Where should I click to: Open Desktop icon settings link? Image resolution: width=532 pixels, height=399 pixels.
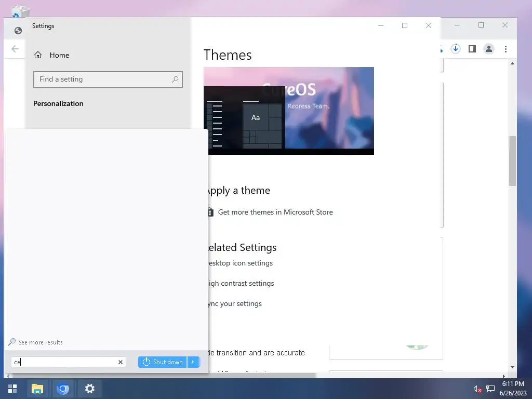(240, 263)
